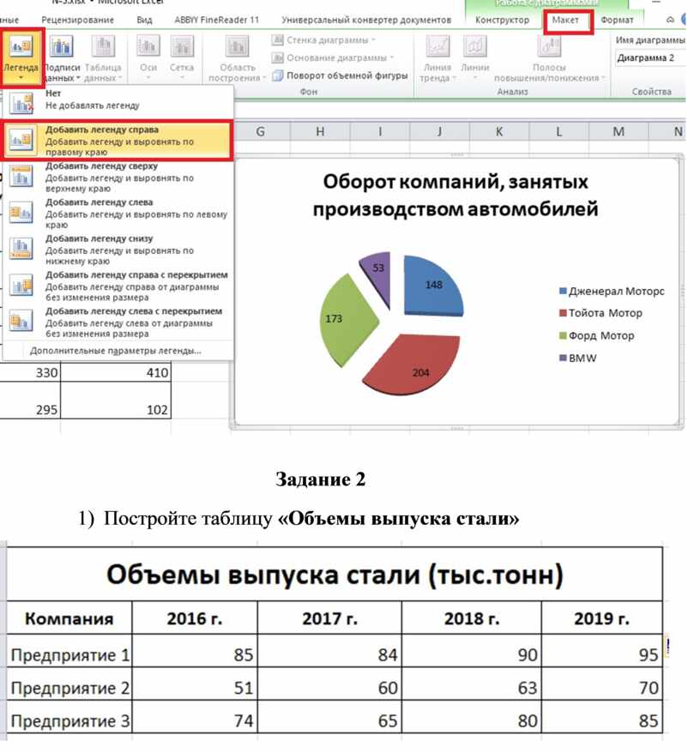
Task: Click the Основание диаграммы icon
Action: pyautogui.click(x=277, y=57)
